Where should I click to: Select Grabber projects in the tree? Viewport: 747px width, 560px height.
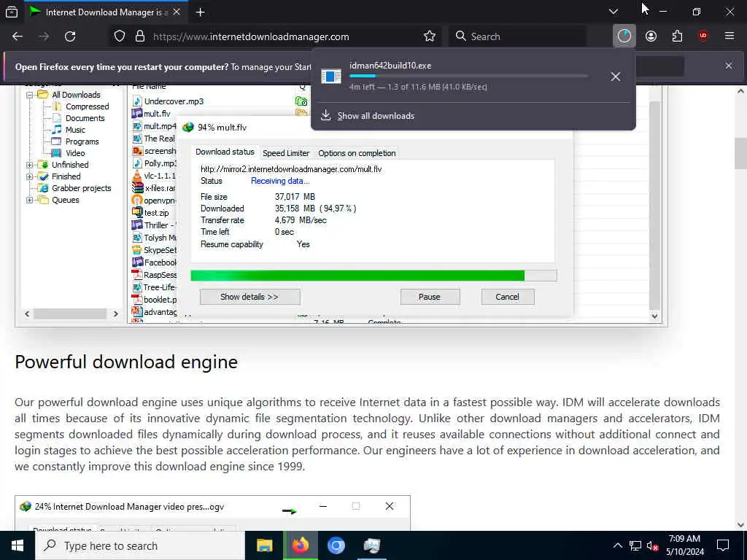pyautogui.click(x=81, y=188)
